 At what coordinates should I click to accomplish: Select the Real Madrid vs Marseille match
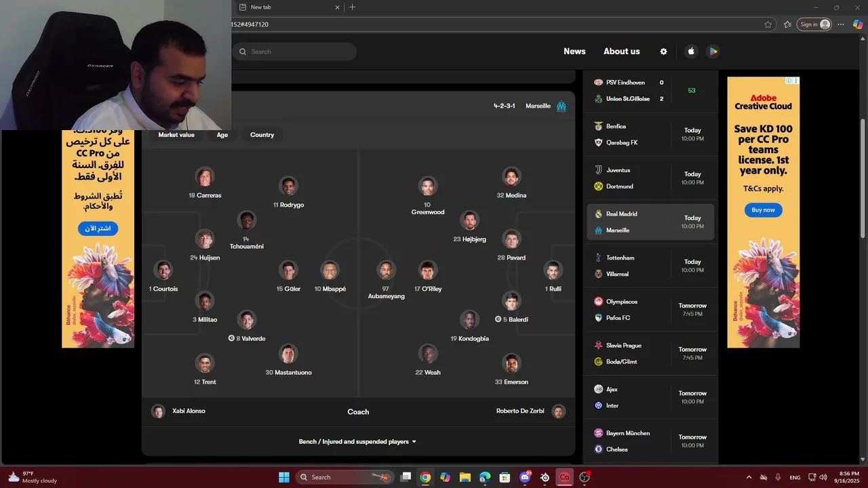tap(650, 222)
